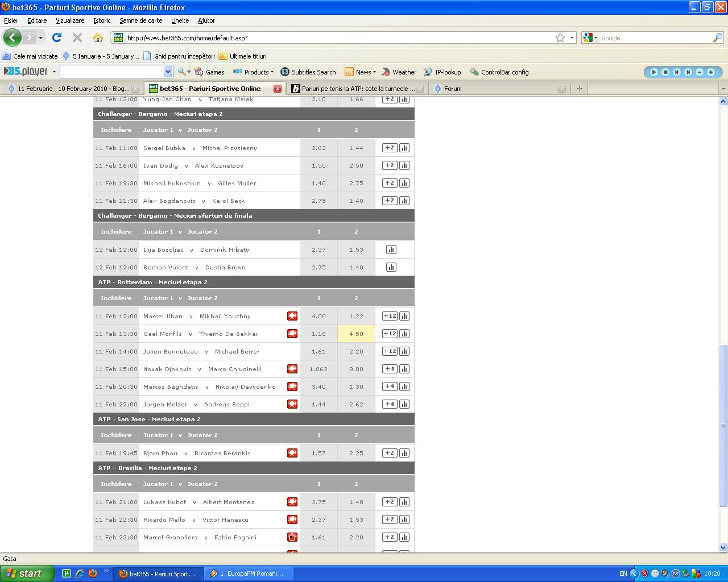Open live streaming for Marsel Ilhan match

click(x=292, y=316)
